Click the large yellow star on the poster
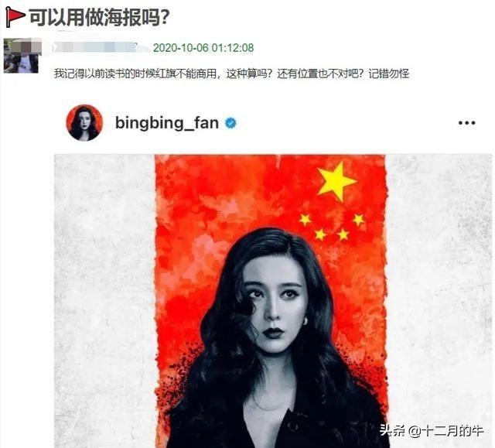Screen dimensions: 495x448 click(x=336, y=181)
